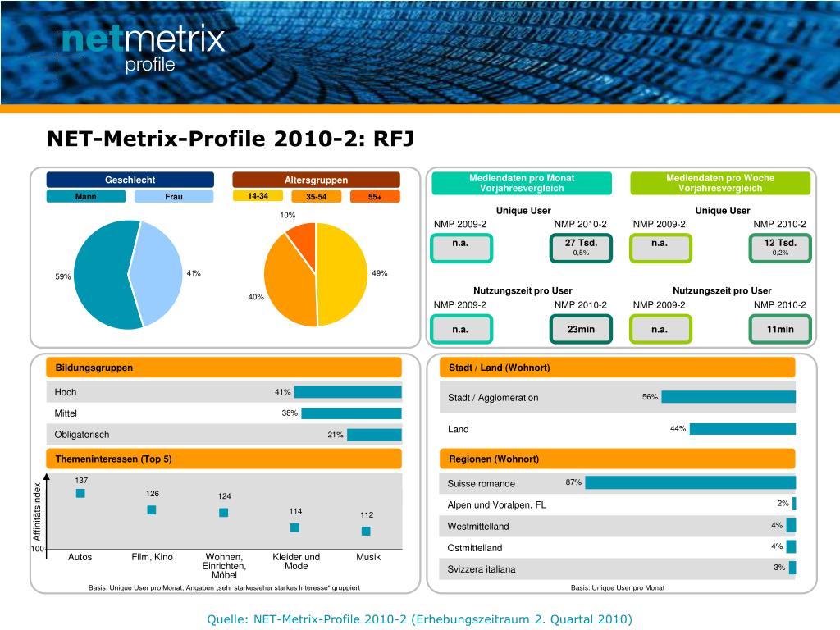840x630 pixels.
Task: Click the 10% age pie label
Action: point(288,215)
